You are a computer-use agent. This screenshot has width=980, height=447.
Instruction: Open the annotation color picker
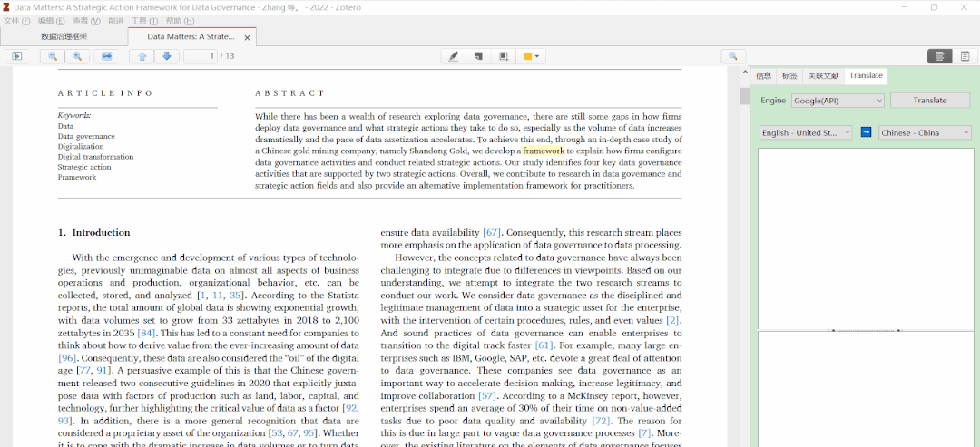531,56
